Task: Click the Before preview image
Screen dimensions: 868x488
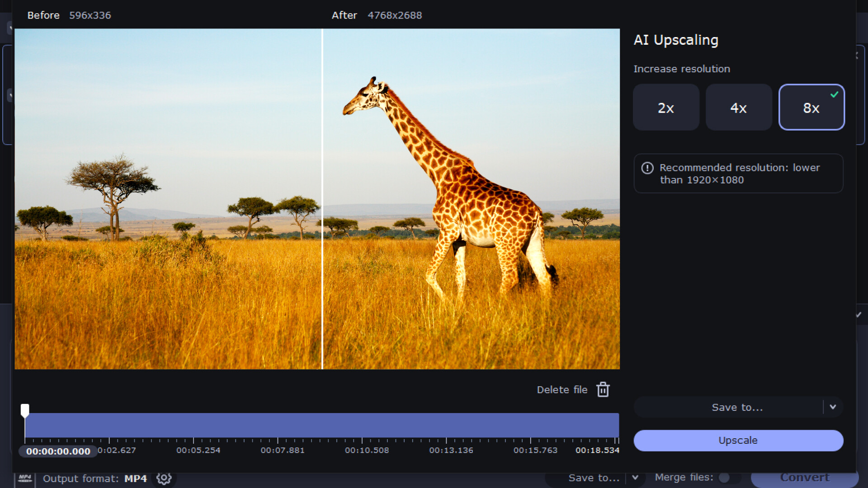Action: [x=167, y=199]
